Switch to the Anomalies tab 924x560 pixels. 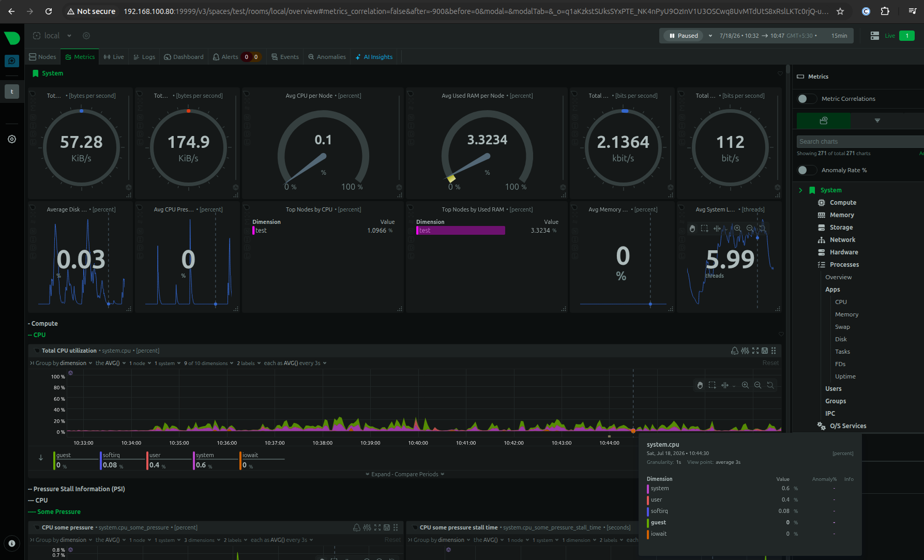(x=327, y=57)
